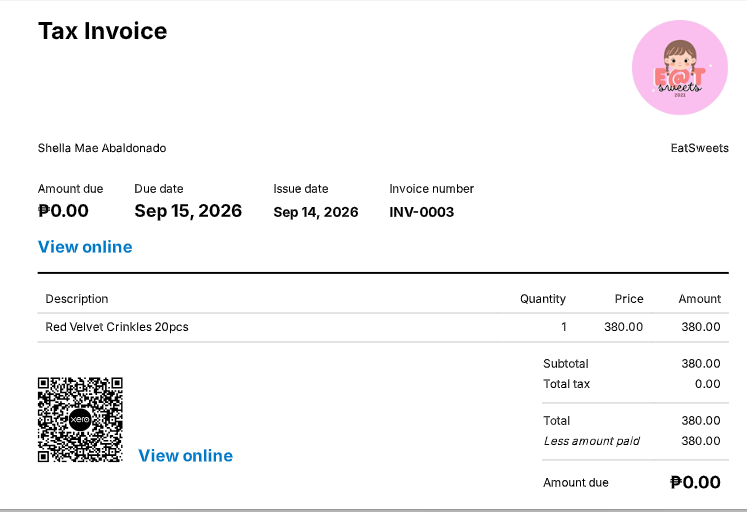This screenshot has width=747, height=512.
Task: Click the EatSweets round pink logo
Action: pos(680,67)
